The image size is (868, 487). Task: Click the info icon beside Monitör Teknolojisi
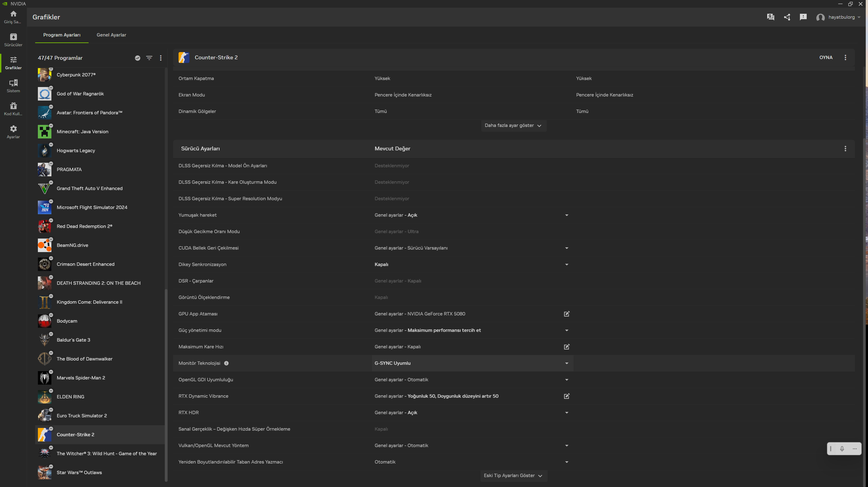(x=226, y=363)
